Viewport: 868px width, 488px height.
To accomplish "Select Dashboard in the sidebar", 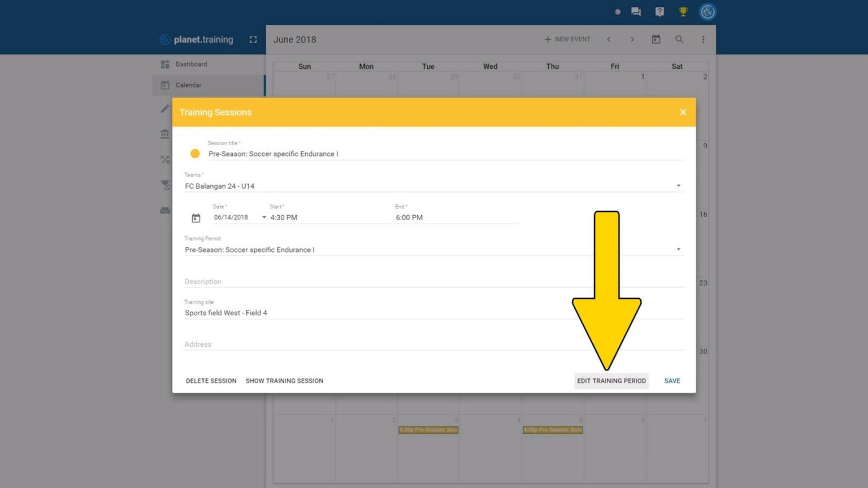I will [x=191, y=64].
